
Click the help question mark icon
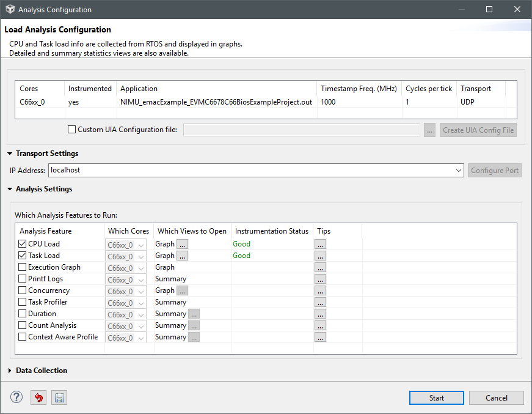16,397
